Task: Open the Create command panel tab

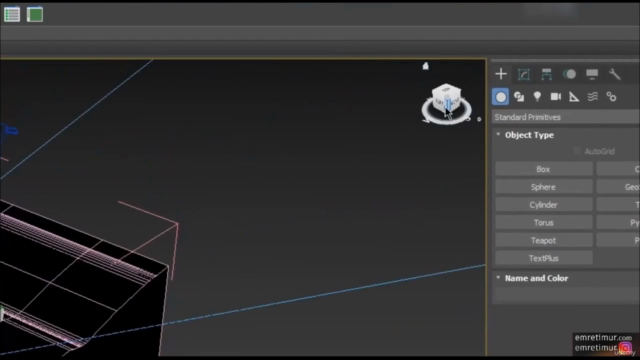Action: tap(501, 74)
